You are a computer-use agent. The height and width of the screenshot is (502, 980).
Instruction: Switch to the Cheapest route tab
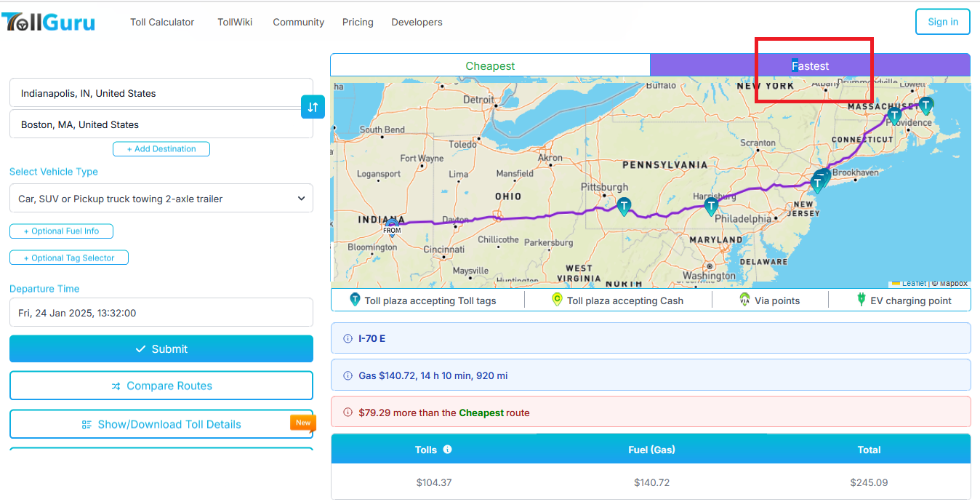[490, 65]
